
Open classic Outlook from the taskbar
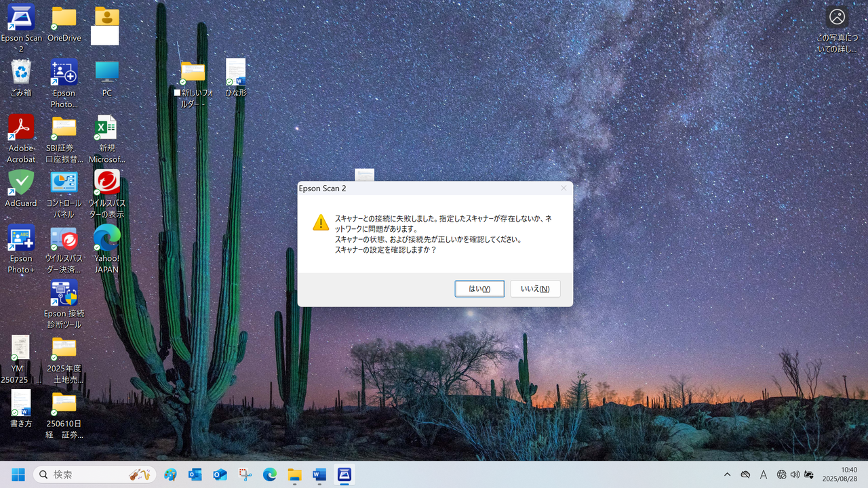tap(195, 474)
